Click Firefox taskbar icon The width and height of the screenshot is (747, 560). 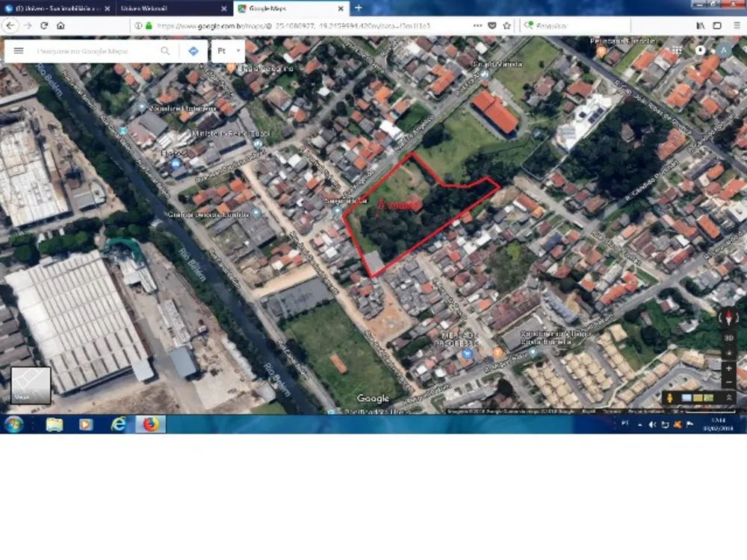coord(150,424)
